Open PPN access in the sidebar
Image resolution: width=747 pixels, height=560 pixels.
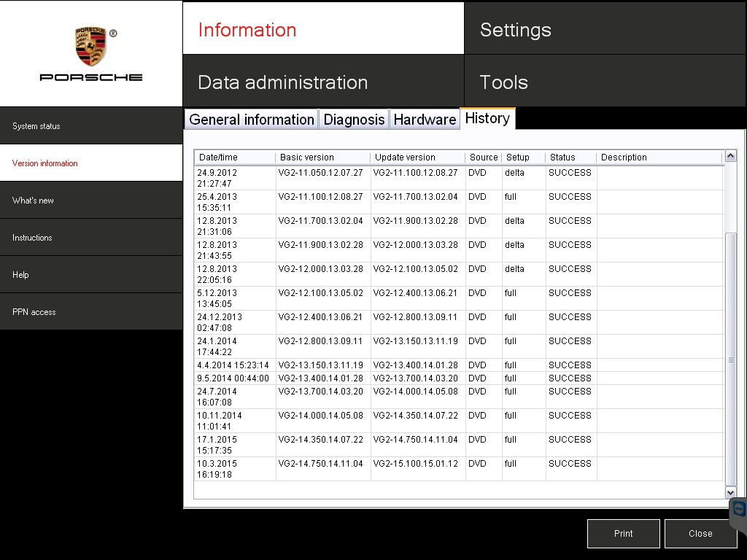(x=90, y=312)
